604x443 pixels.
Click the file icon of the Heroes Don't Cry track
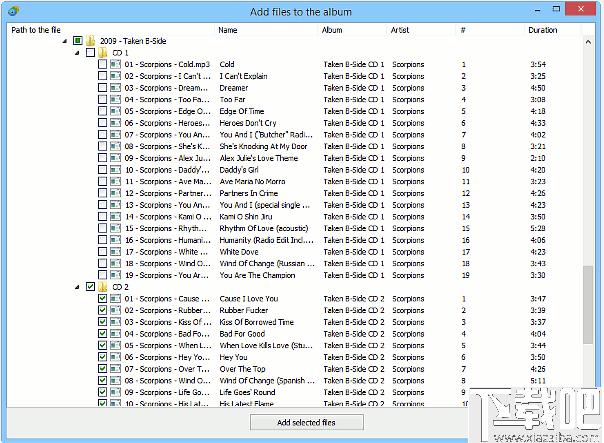point(115,123)
